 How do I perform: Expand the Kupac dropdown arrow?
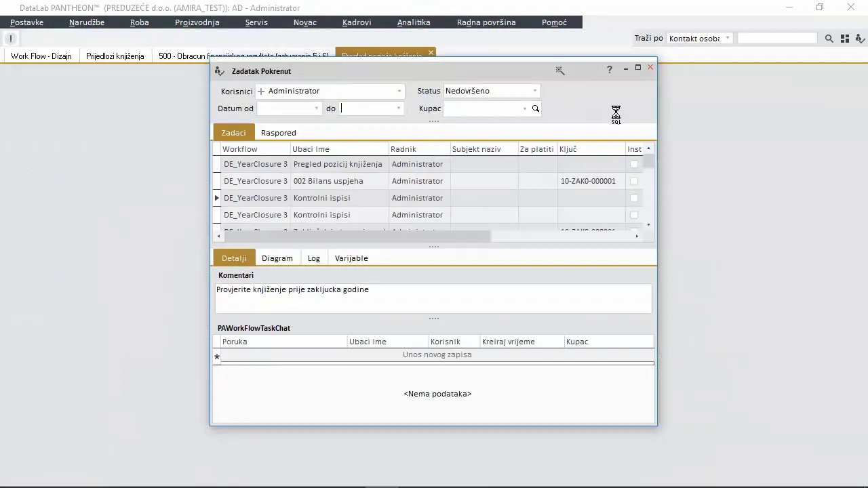(x=524, y=108)
